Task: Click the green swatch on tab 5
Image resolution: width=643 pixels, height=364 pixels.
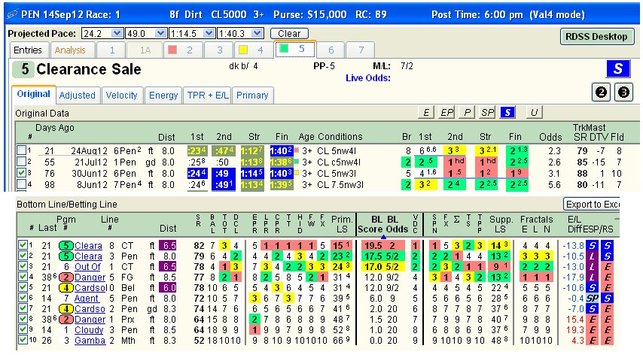Action: tap(283, 48)
